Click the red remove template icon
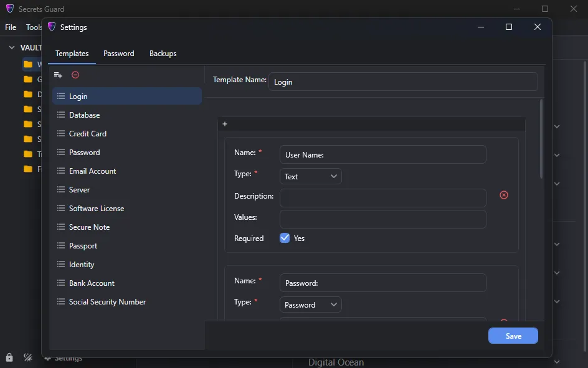Viewport: 588px width, 368px height. tap(75, 75)
